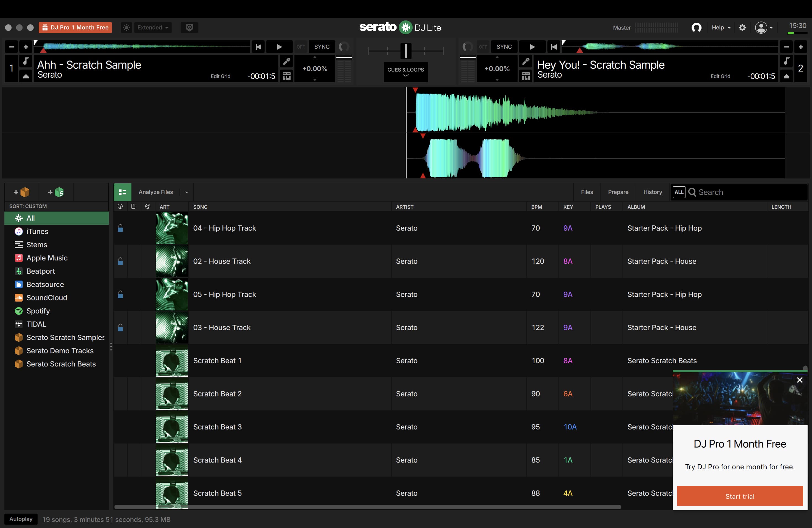Eject track from deck 1

coord(26,76)
